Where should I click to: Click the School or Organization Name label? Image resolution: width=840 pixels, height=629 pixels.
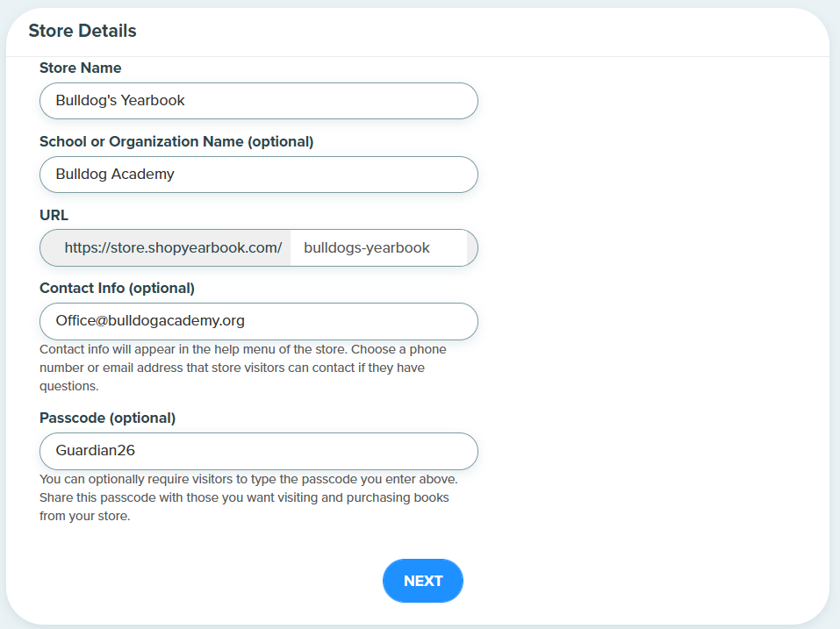point(176,142)
